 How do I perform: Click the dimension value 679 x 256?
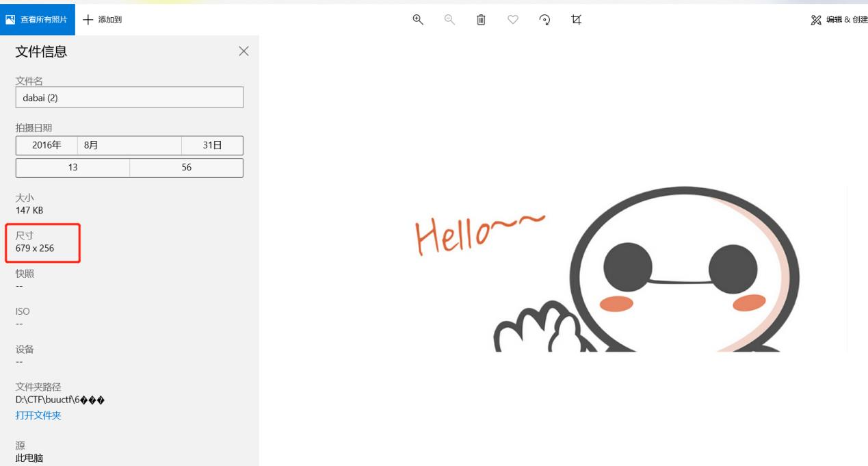tap(35, 248)
